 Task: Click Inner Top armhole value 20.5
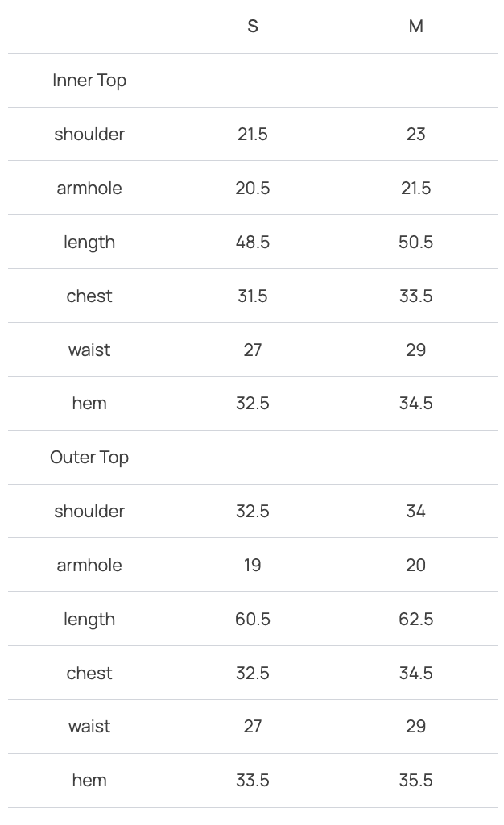(x=253, y=189)
